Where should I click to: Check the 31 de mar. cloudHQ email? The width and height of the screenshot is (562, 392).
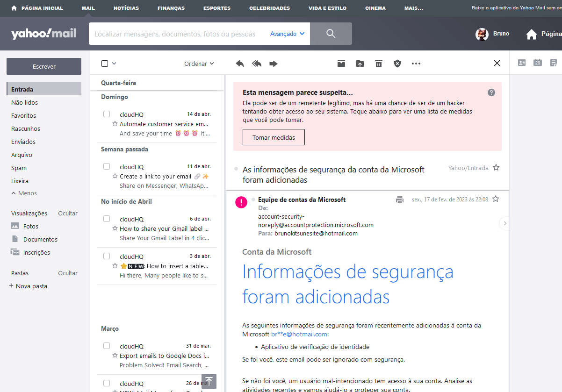point(107,346)
